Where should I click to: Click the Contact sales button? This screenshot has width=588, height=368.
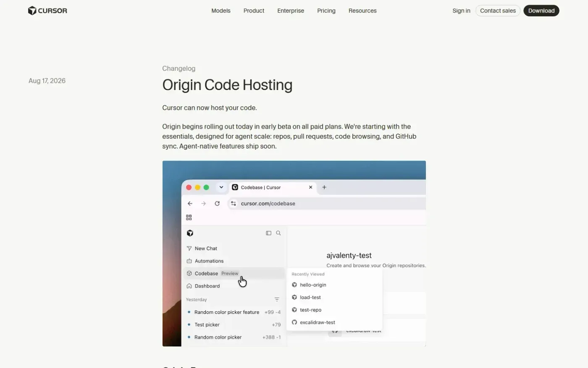tap(498, 11)
